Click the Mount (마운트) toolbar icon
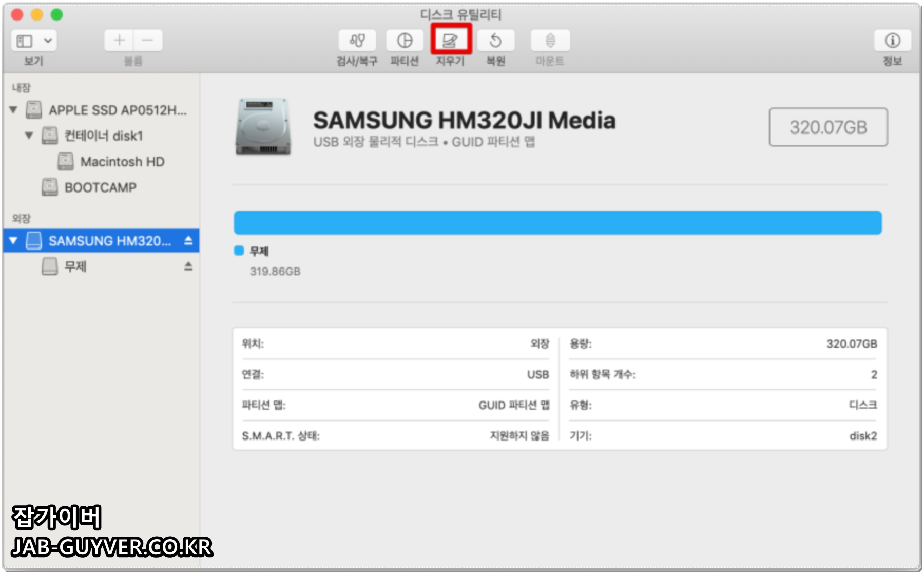Image resolution: width=924 pixels, height=574 pixels. click(x=550, y=41)
